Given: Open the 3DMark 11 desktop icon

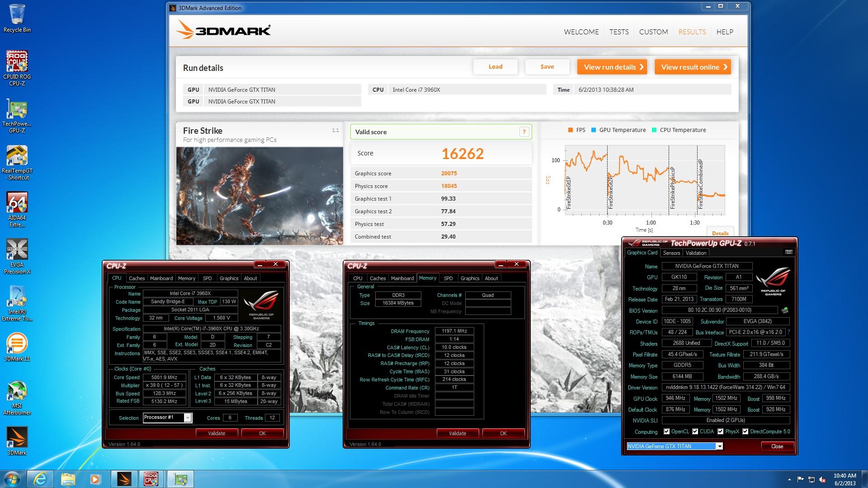Looking at the screenshot, I should click(17, 347).
